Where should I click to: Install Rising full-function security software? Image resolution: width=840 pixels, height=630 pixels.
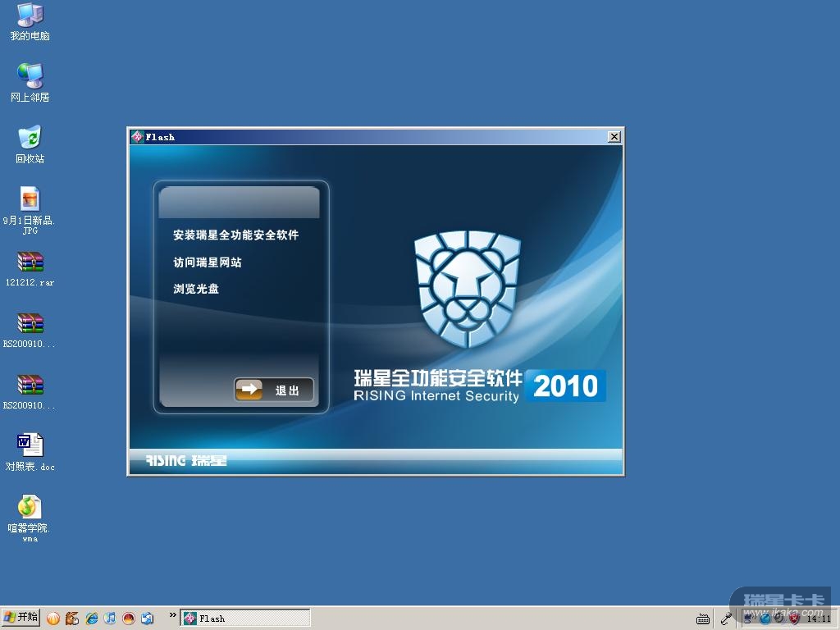pyautogui.click(x=235, y=235)
